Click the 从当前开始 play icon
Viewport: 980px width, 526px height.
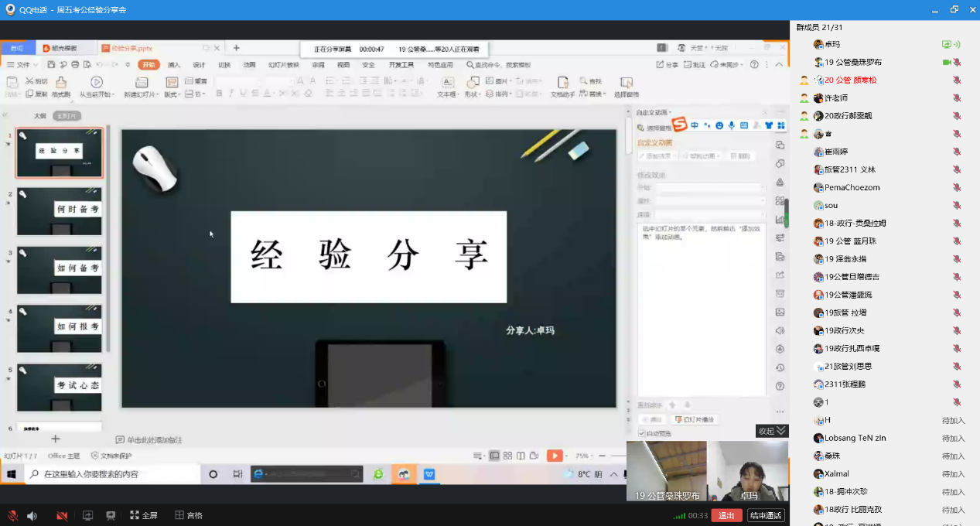point(97,82)
